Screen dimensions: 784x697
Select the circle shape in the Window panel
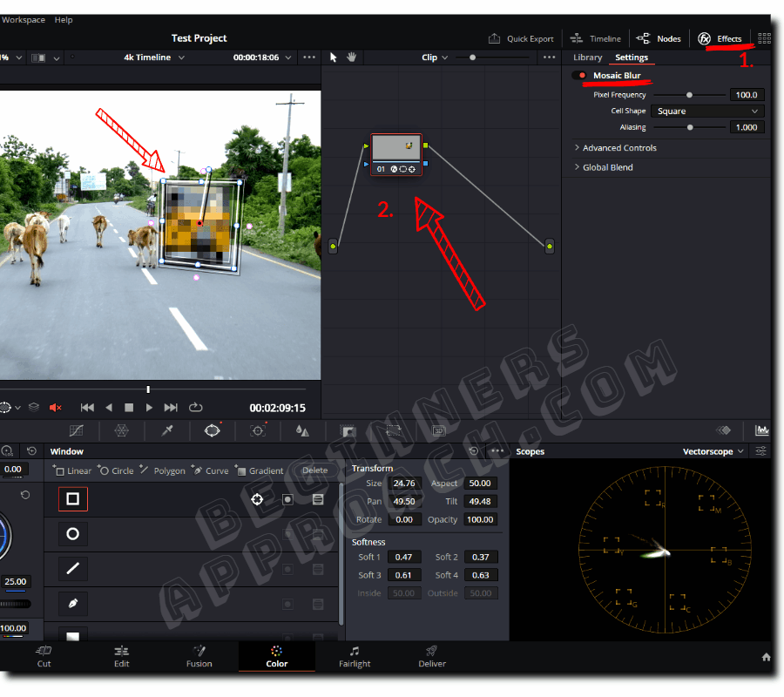72,533
